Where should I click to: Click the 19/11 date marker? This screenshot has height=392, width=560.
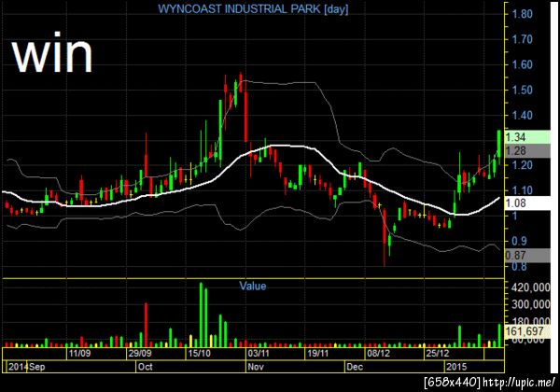[x=318, y=354]
